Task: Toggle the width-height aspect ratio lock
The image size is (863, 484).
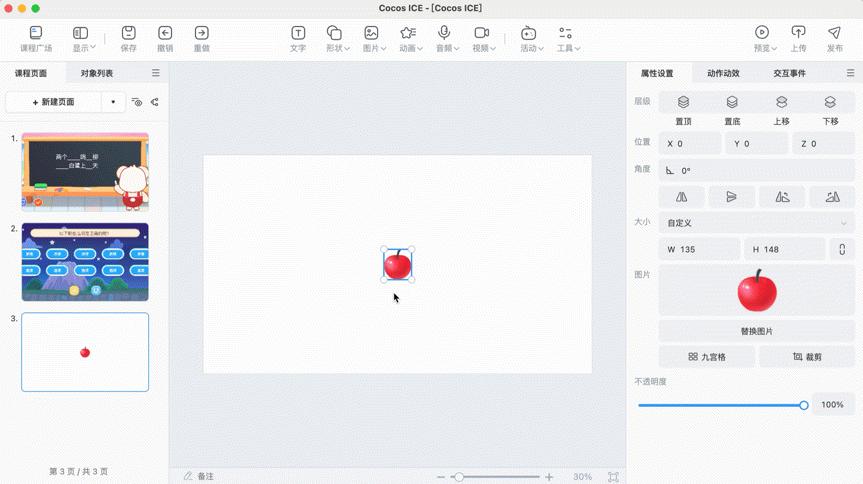Action: pyautogui.click(x=842, y=249)
